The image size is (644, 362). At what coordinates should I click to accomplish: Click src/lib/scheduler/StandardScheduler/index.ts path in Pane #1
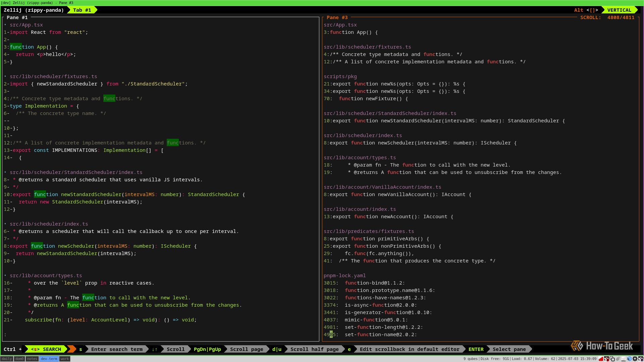click(76, 172)
